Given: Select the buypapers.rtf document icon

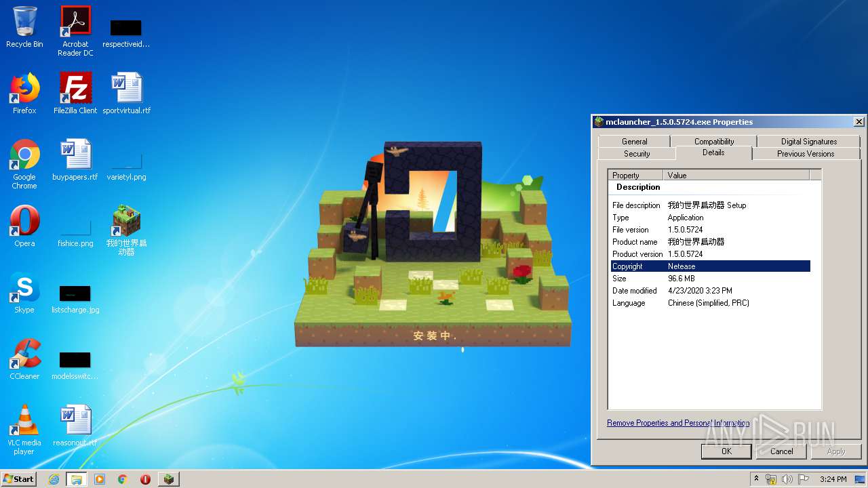Looking at the screenshot, I should pyautogui.click(x=75, y=160).
